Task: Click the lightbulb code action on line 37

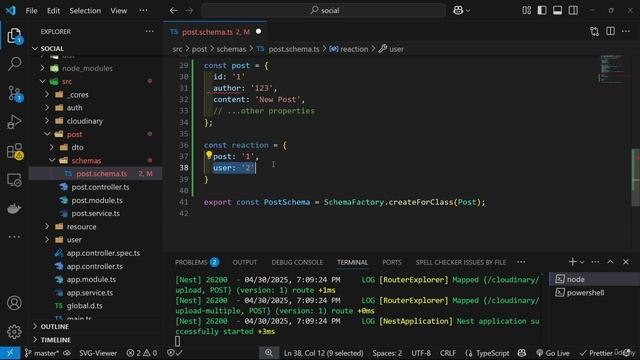Action: point(209,155)
